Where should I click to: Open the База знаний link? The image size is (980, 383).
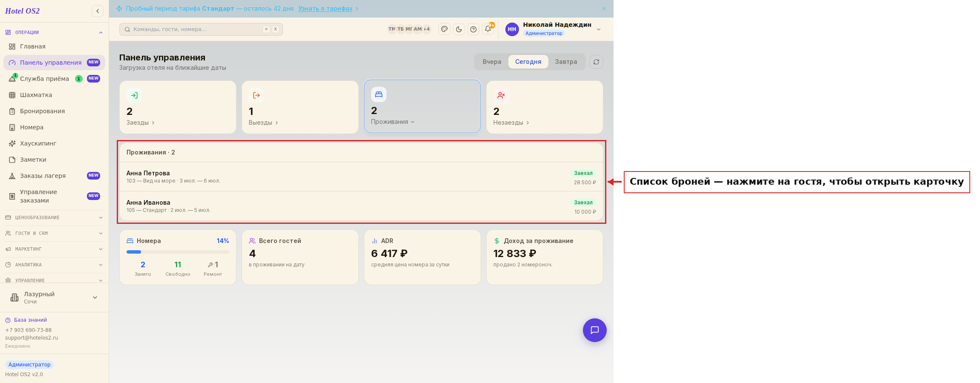30,320
